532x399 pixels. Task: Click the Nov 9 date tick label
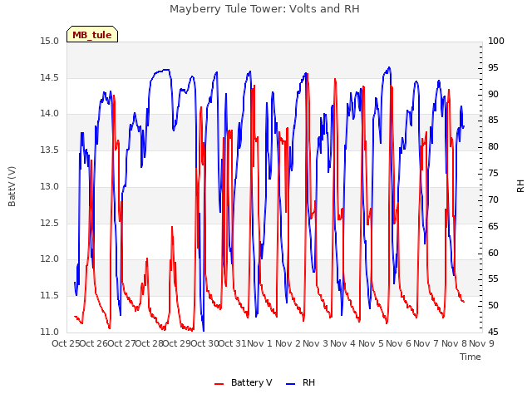(481, 343)
